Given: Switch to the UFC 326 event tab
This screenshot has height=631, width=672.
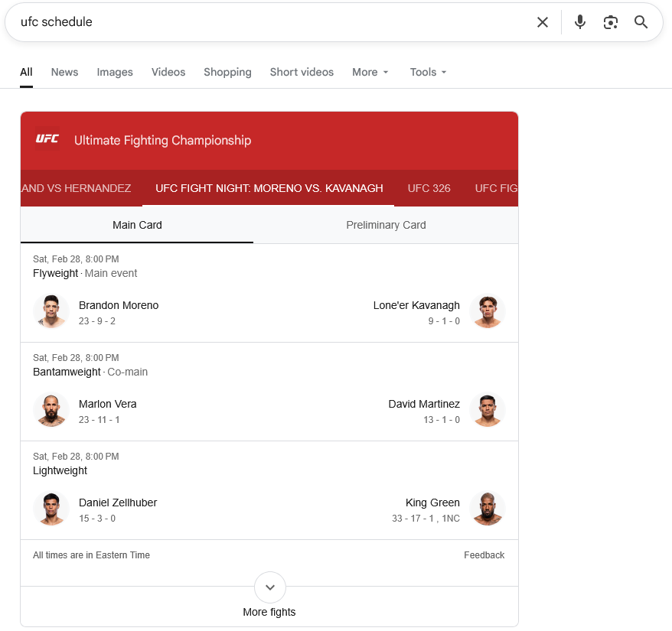Looking at the screenshot, I should click(429, 188).
